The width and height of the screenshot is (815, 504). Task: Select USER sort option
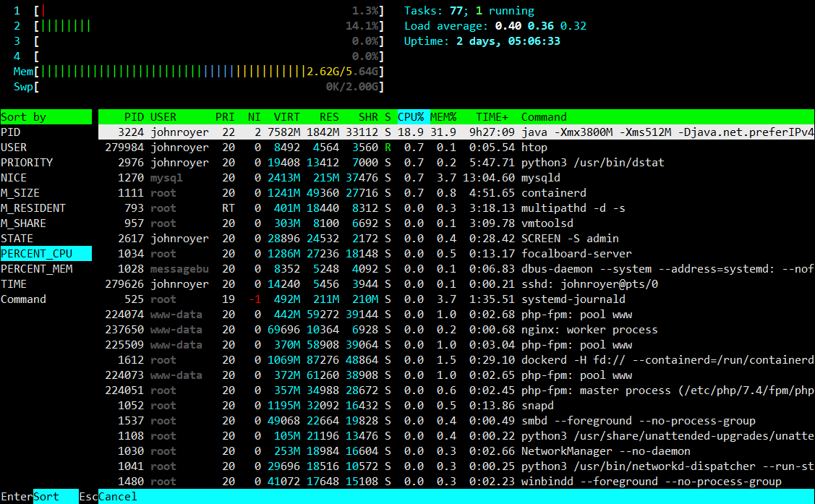[x=46, y=148]
